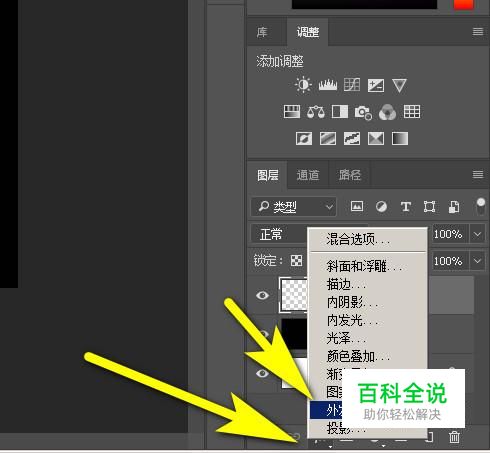Add a Curves adjustment (grid curve icon)

[x=352, y=85]
